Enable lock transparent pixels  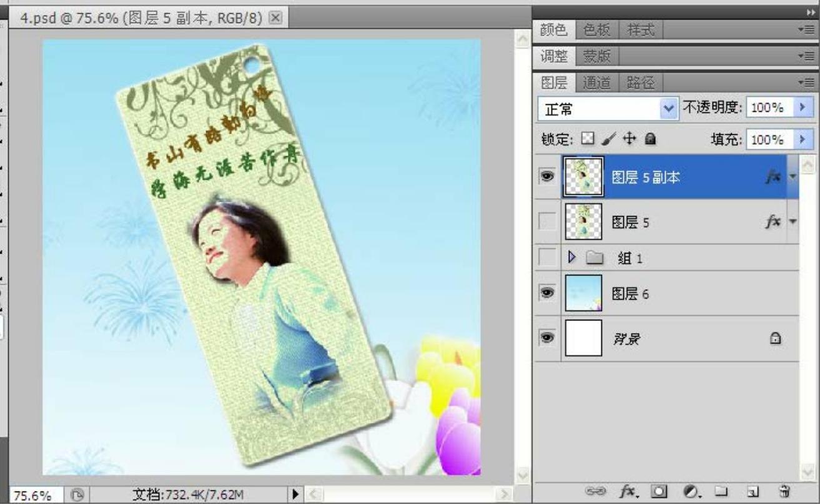pyautogui.click(x=587, y=139)
